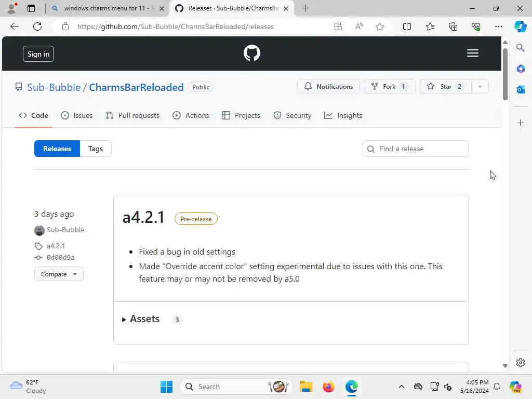Click the Sub-Bubble author avatar
This screenshot has width=532, height=399.
click(39, 230)
